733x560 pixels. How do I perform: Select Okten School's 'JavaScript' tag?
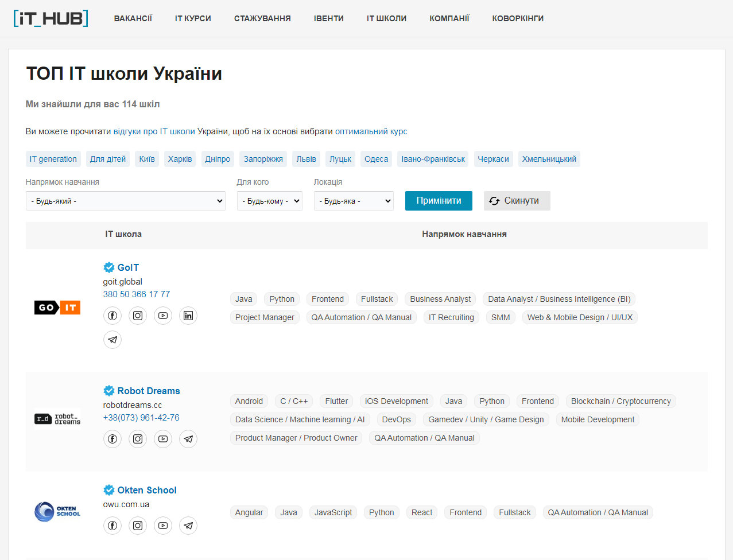point(333,512)
